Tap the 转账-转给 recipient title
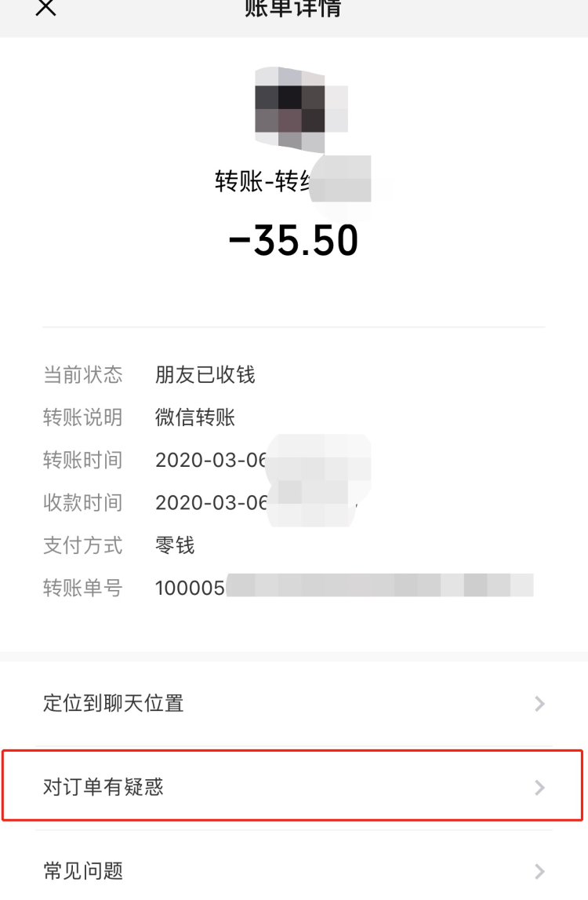This screenshot has width=588, height=900. [x=263, y=181]
